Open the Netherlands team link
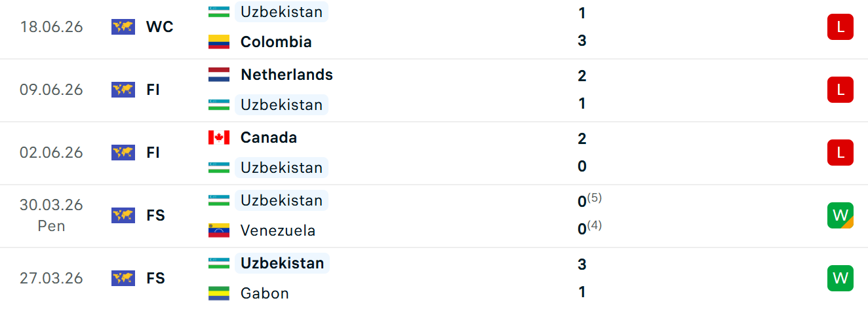Image resolution: width=868 pixels, height=309 pixels. (x=286, y=75)
